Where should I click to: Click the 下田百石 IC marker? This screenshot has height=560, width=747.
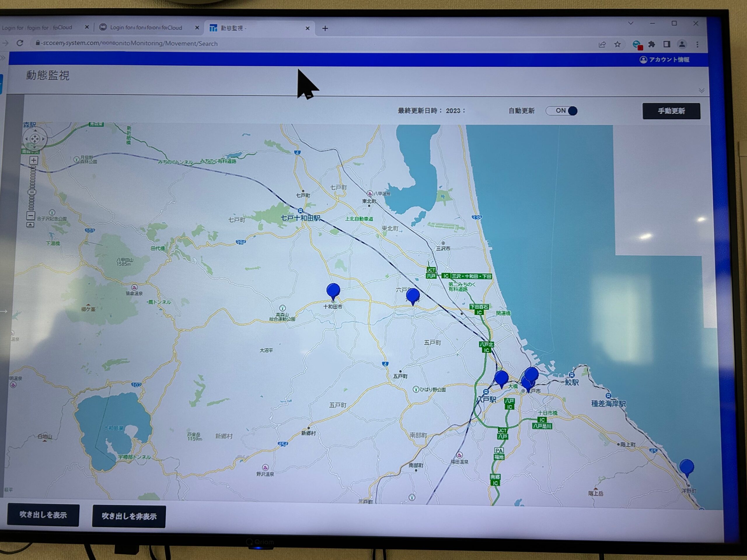pos(479,309)
